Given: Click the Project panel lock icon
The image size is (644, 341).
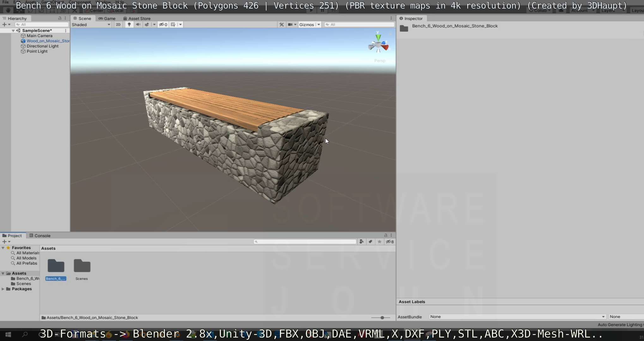Looking at the screenshot, I should 386,235.
